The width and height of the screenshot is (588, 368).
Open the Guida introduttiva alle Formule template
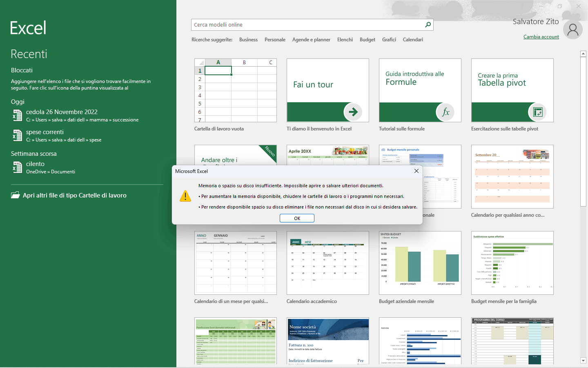(420, 90)
